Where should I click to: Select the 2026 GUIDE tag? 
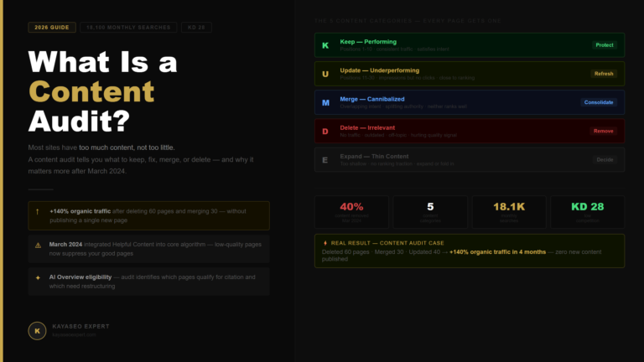pyautogui.click(x=52, y=28)
